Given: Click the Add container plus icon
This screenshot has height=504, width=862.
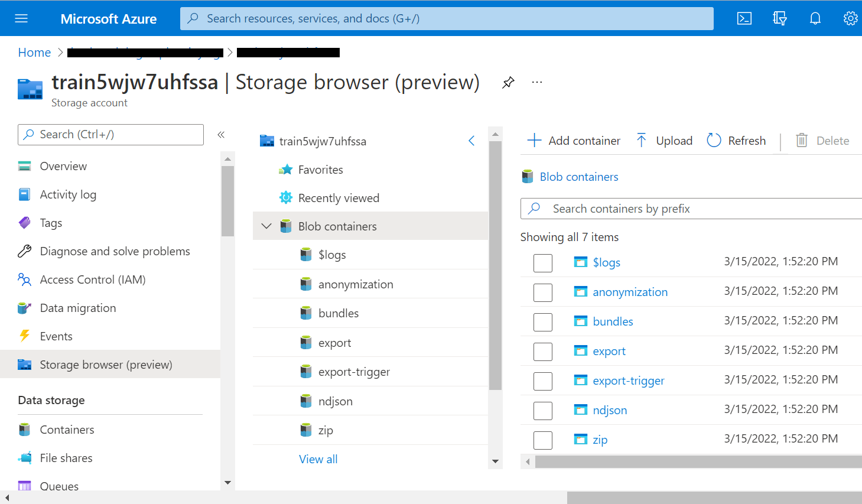Looking at the screenshot, I should coord(534,140).
